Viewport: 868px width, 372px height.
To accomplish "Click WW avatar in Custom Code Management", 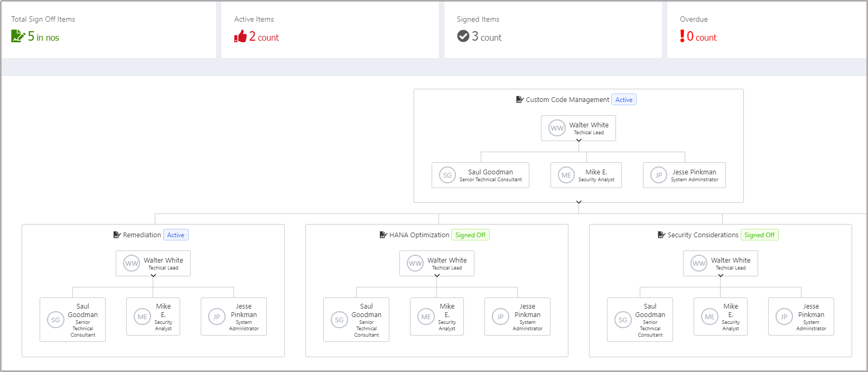I will click(x=557, y=128).
